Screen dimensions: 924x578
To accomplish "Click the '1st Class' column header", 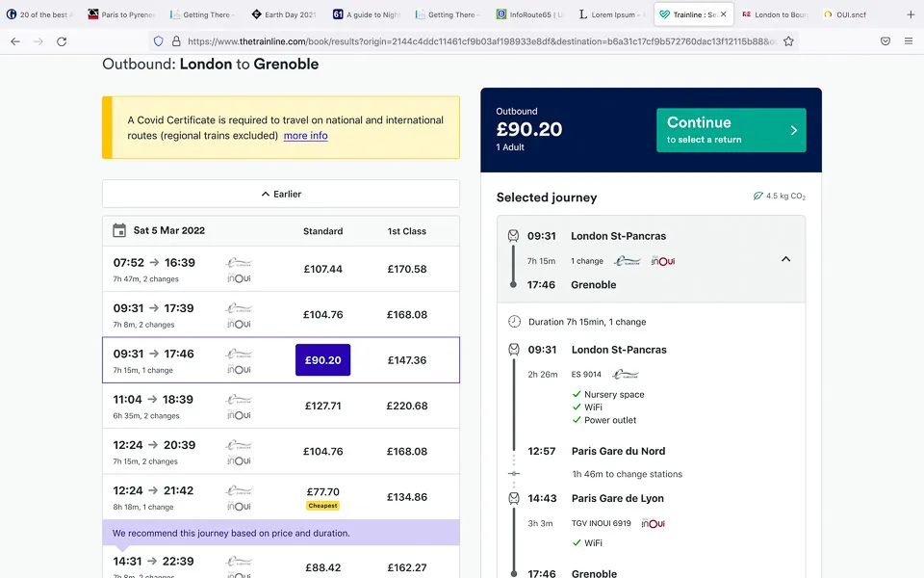I will pyautogui.click(x=406, y=231).
